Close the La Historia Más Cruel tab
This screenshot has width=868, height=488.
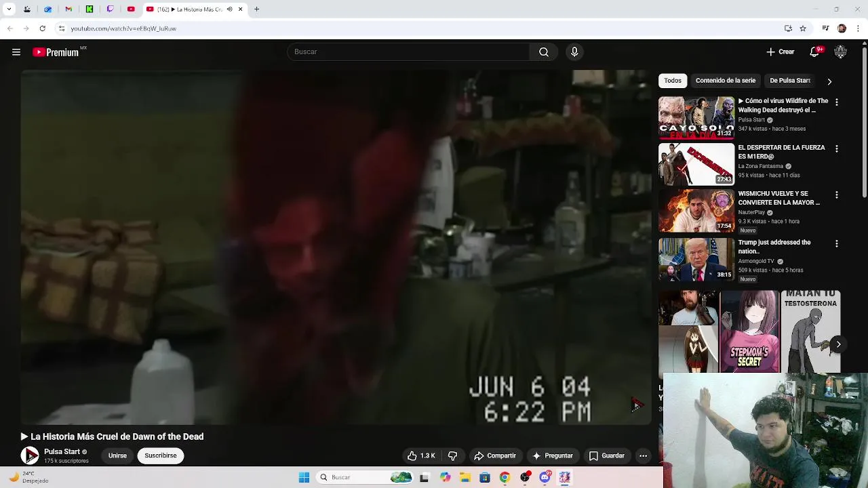(x=240, y=9)
